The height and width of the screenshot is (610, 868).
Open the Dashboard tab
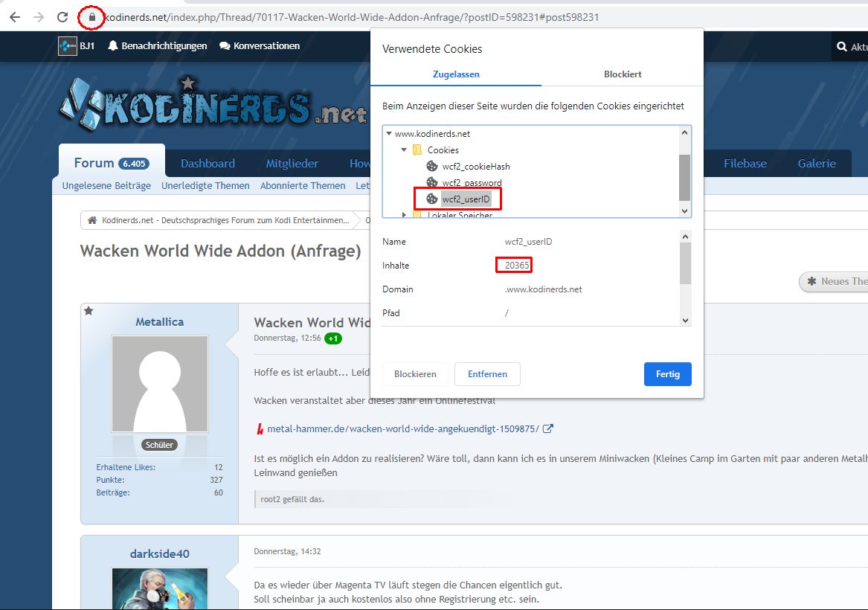(208, 164)
